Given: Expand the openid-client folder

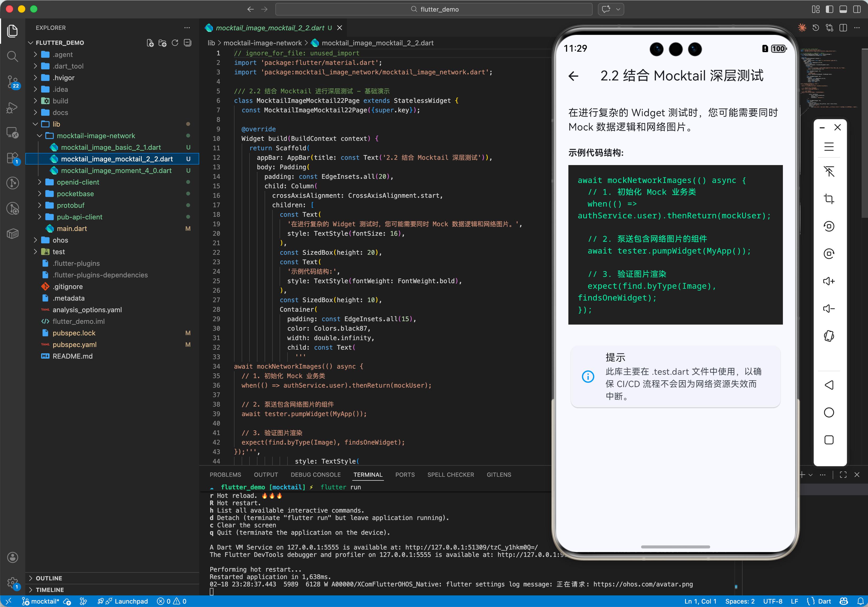Looking at the screenshot, I should 78,182.
